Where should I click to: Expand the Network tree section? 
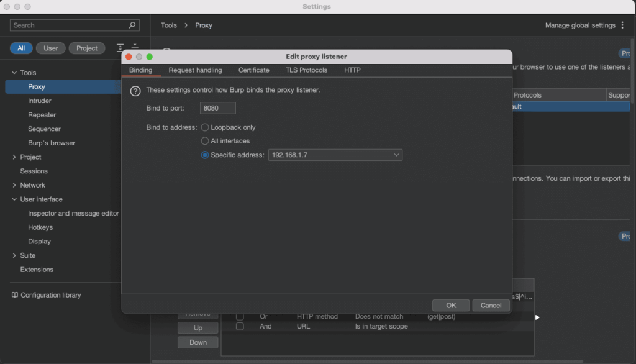[14, 185]
